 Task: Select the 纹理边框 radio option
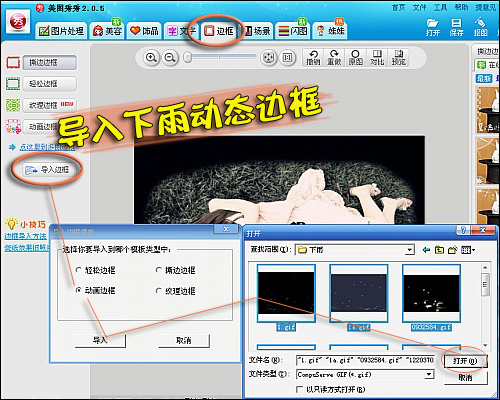[159, 291]
